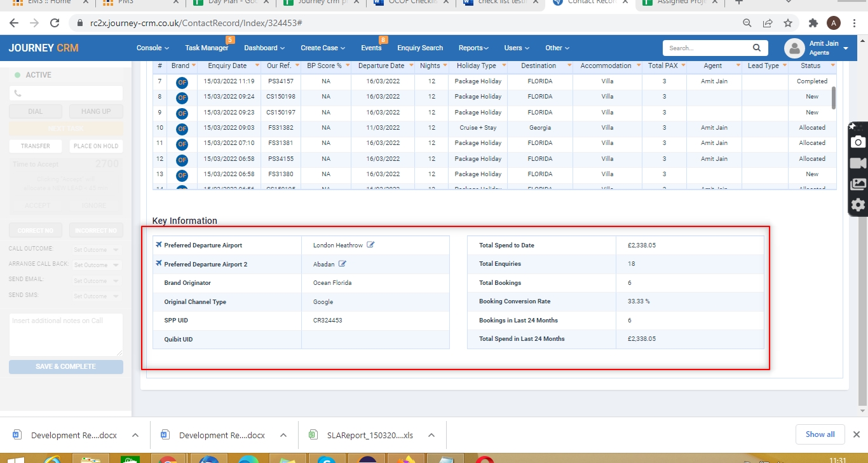Open the Send SMS Set Outcome dropdown

tap(97, 296)
